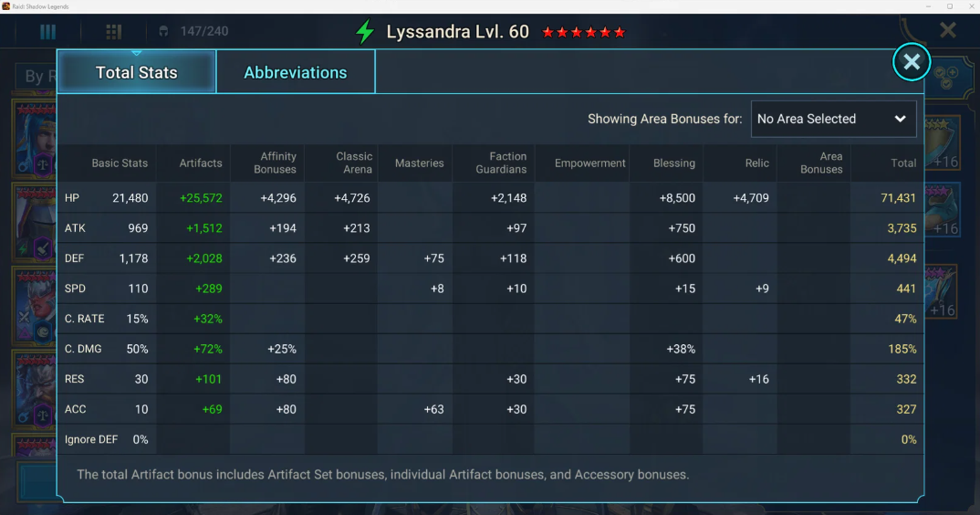Click the SPD relic bonus +9
This screenshot has height=515, width=980.
pos(762,289)
